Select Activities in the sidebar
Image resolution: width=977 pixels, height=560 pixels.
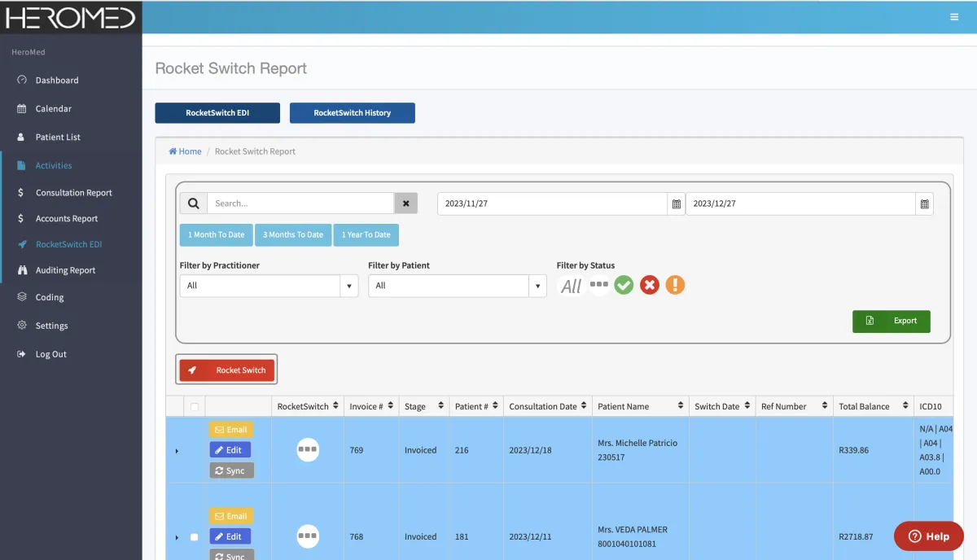click(54, 166)
